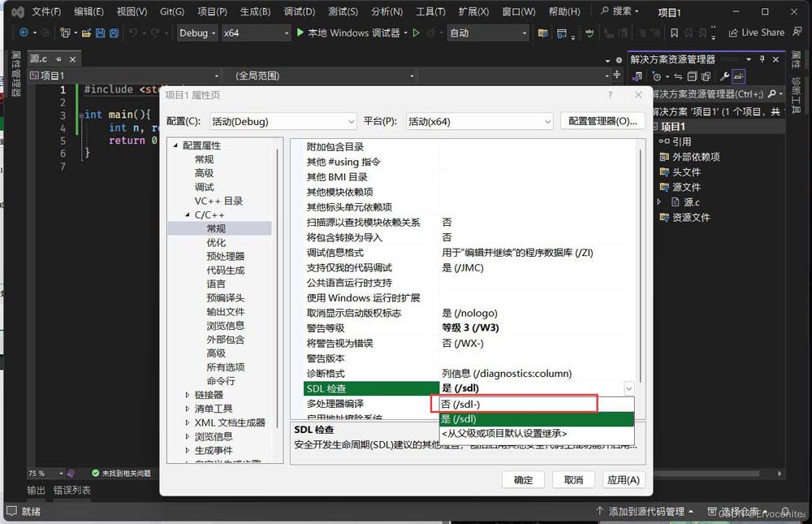
Task: Click the sync with active document icon
Action: pyautogui.click(x=678, y=76)
